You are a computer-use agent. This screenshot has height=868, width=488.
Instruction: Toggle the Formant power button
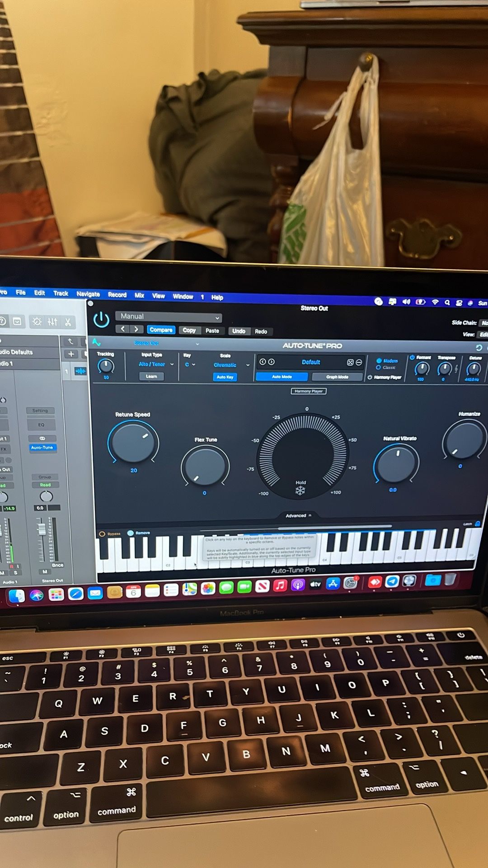[x=412, y=358]
